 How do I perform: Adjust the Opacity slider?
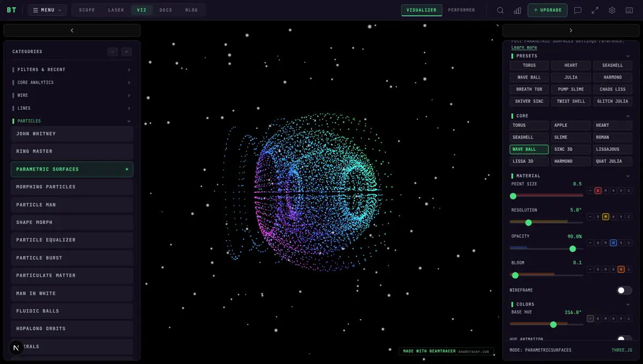pyautogui.click(x=547, y=249)
